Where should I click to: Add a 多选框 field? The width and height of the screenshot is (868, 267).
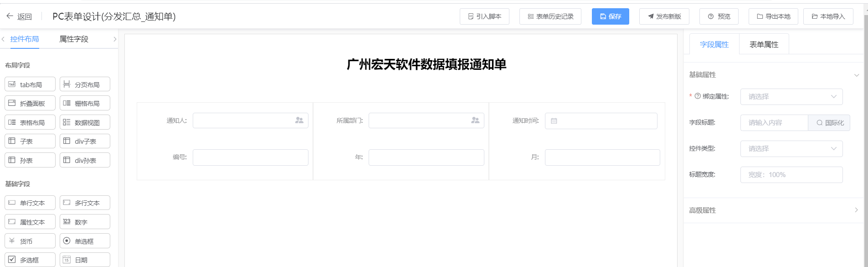pyautogui.click(x=30, y=260)
